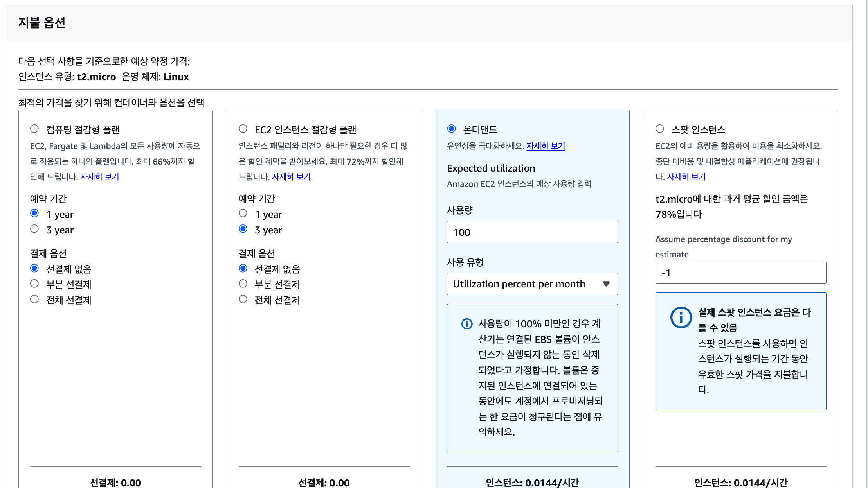868x488 pixels.
Task: Click the 사용량 input field showing 100
Action: [532, 232]
